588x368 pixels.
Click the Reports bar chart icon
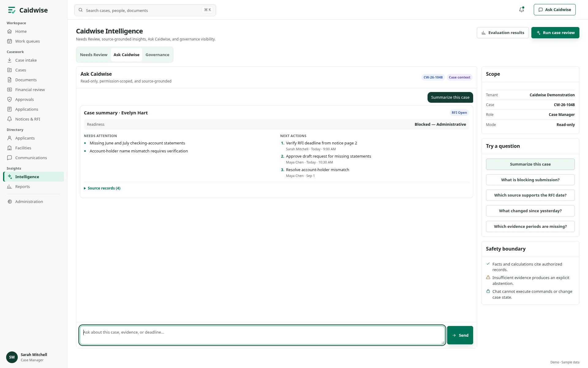click(x=9, y=186)
